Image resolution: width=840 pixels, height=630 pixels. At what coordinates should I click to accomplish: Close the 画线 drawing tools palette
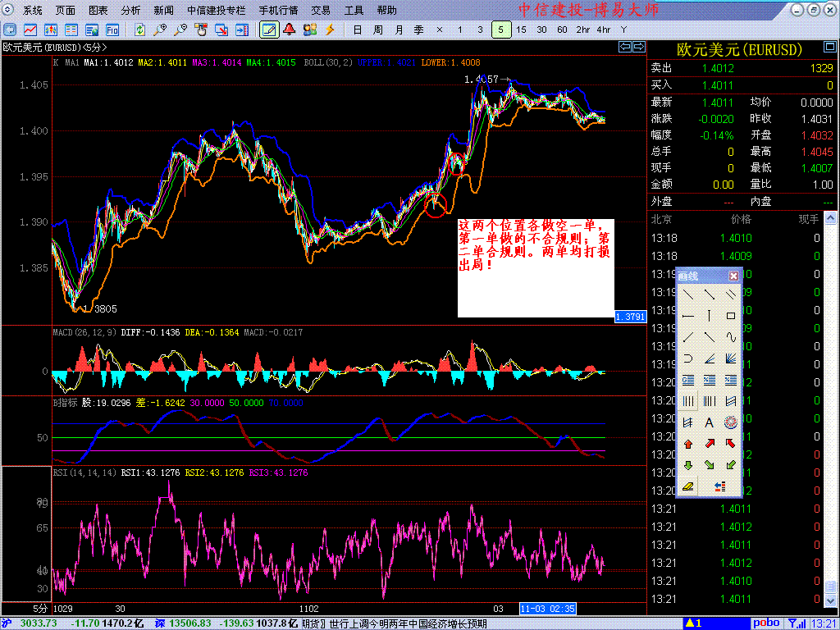[x=733, y=276]
